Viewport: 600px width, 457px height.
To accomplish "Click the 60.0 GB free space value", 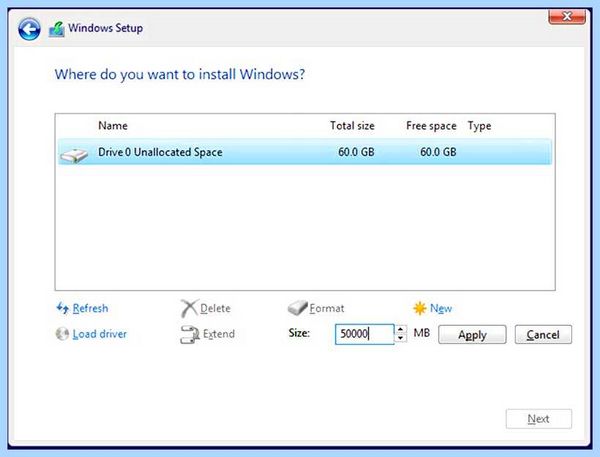I will coord(438,152).
